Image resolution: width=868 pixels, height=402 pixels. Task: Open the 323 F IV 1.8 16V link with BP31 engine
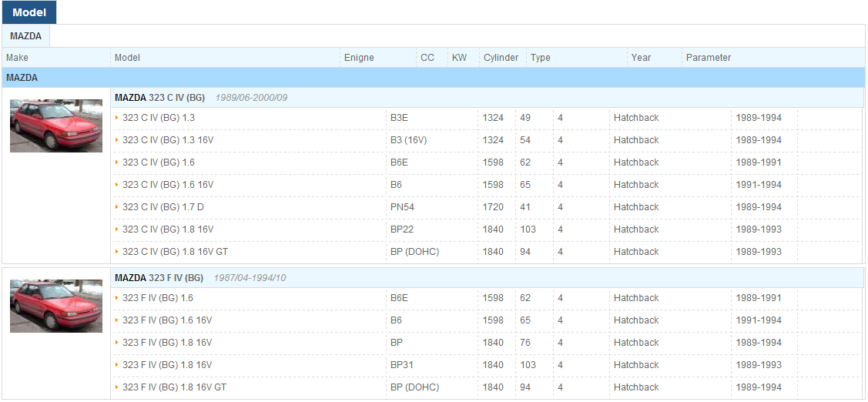[167, 365]
